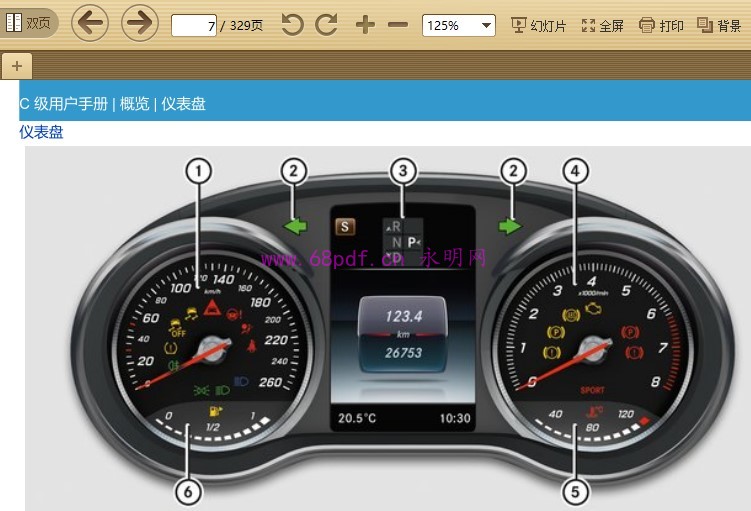Click callout number 5 near temperature gauge

[574, 491]
